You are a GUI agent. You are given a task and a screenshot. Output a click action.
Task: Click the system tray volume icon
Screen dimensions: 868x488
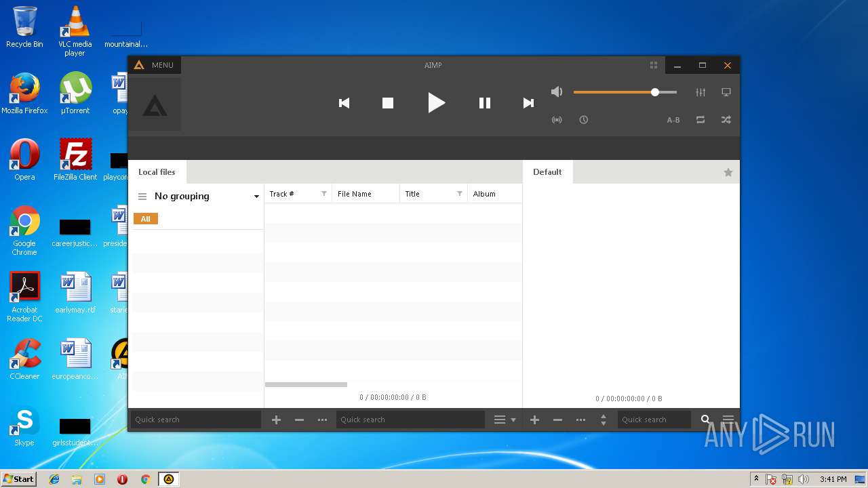pyautogui.click(x=804, y=479)
